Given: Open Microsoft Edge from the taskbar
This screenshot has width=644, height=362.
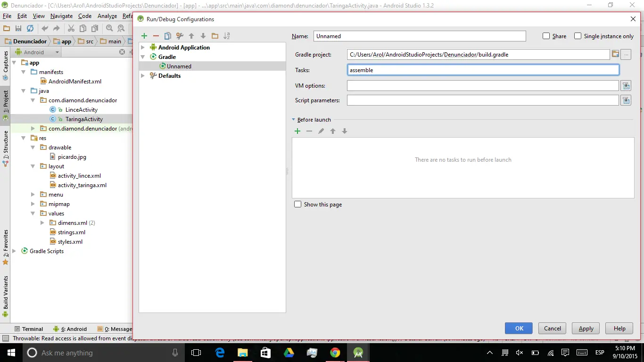Looking at the screenshot, I should pyautogui.click(x=220, y=353).
